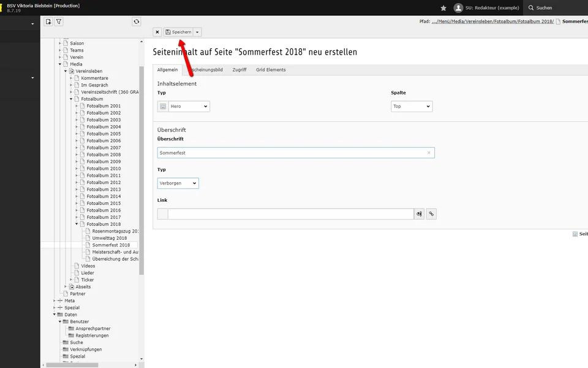Image resolution: width=588 pixels, height=368 pixels.
Task: Switch to the Zugriff tab
Action: pos(239,70)
